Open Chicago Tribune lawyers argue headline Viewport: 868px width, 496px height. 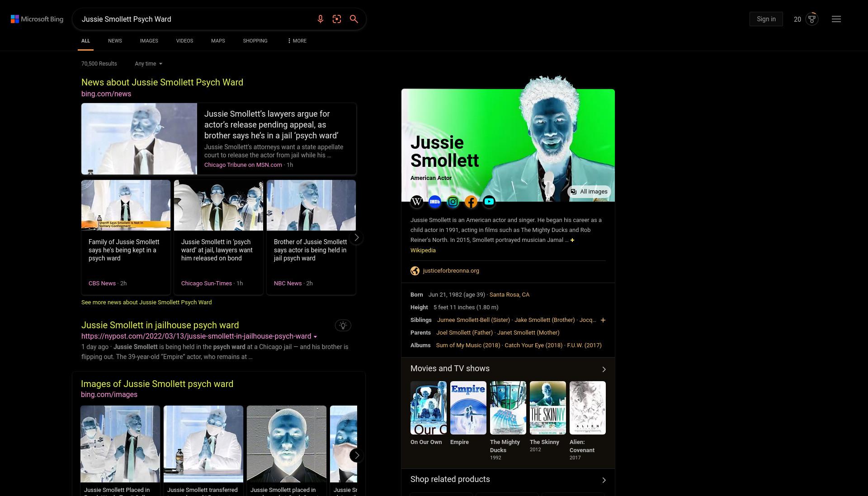click(x=271, y=125)
